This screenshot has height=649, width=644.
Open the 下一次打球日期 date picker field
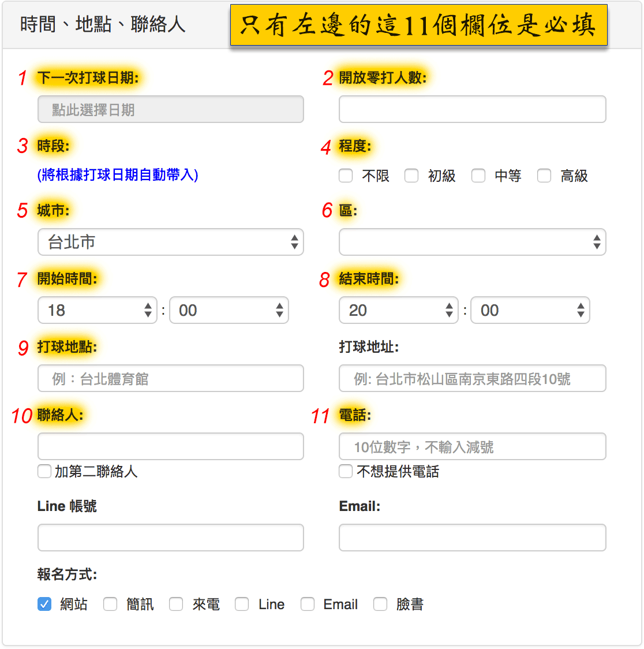170,109
